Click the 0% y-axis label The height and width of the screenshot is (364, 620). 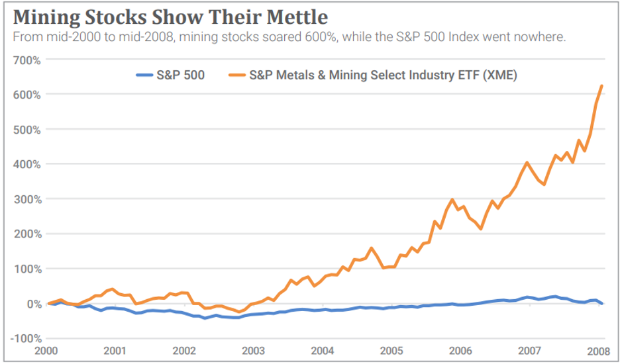tap(32, 304)
